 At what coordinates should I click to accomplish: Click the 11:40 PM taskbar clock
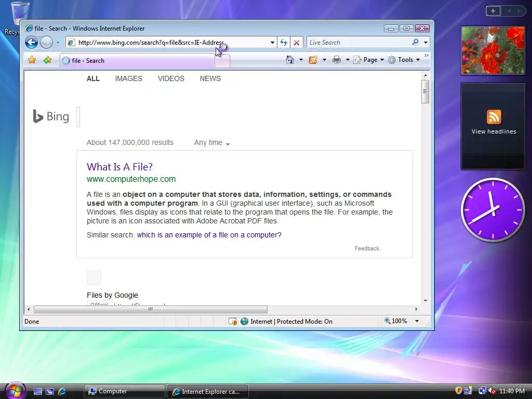[512, 391]
